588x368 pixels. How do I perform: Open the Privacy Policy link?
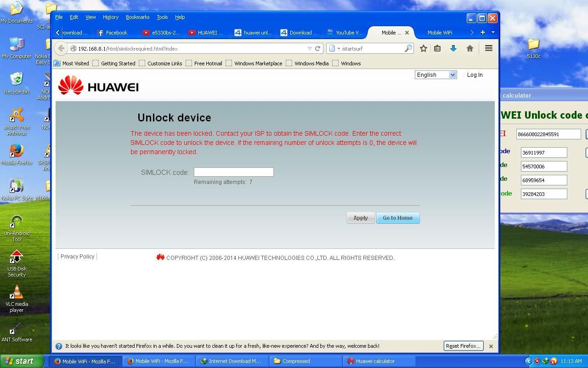pos(77,257)
